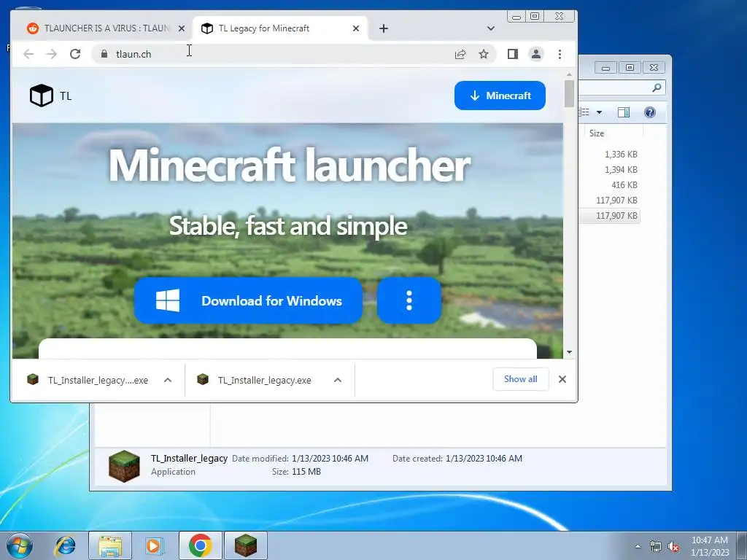
Task: Close the downloads bar
Action: (x=562, y=379)
